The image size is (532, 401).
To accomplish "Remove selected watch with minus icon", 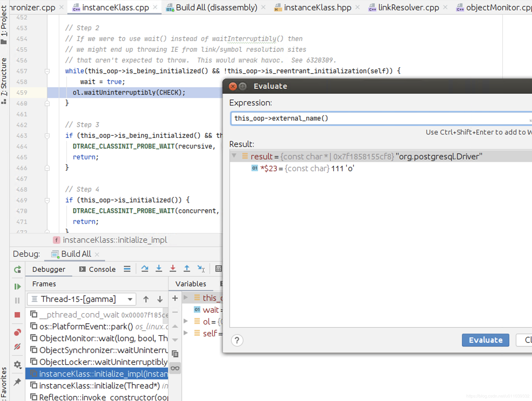I will 175,312.
